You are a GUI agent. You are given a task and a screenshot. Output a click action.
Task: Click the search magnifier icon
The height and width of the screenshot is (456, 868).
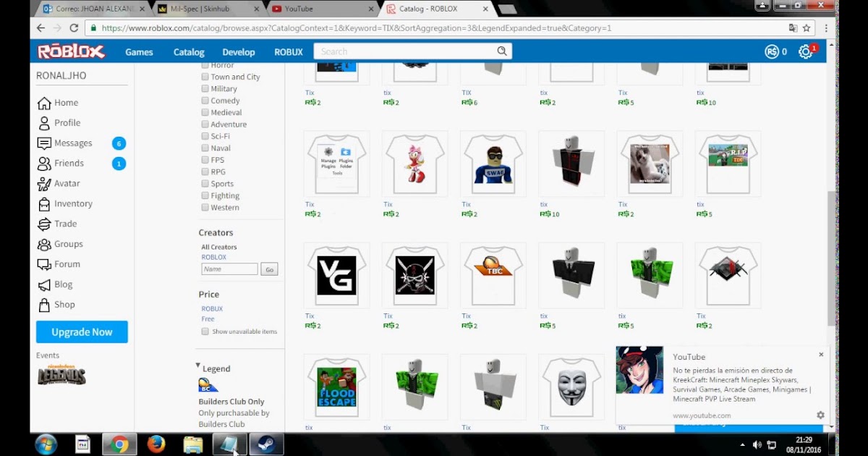click(502, 51)
